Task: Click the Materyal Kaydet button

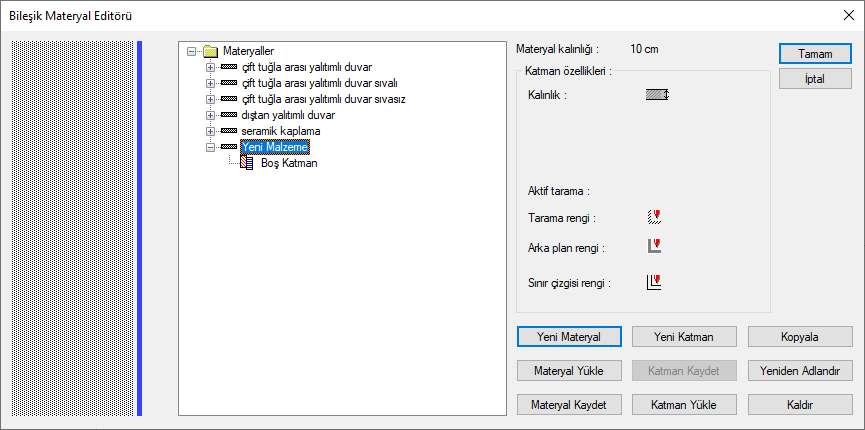Action: 569,405
